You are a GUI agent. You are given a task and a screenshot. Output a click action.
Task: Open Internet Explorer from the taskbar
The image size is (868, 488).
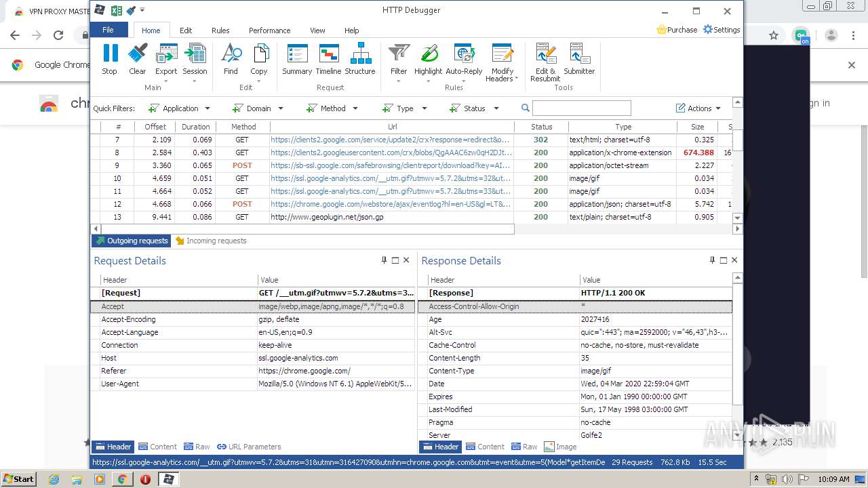[54, 479]
